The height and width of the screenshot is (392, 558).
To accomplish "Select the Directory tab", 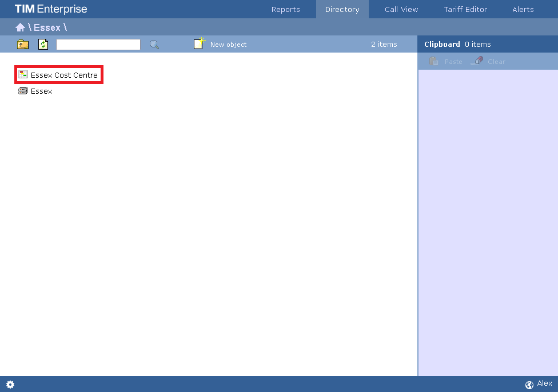I will (342, 10).
